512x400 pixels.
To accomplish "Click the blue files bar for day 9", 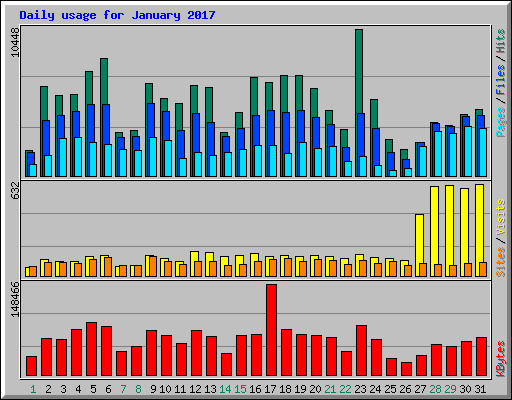I will [151, 120].
